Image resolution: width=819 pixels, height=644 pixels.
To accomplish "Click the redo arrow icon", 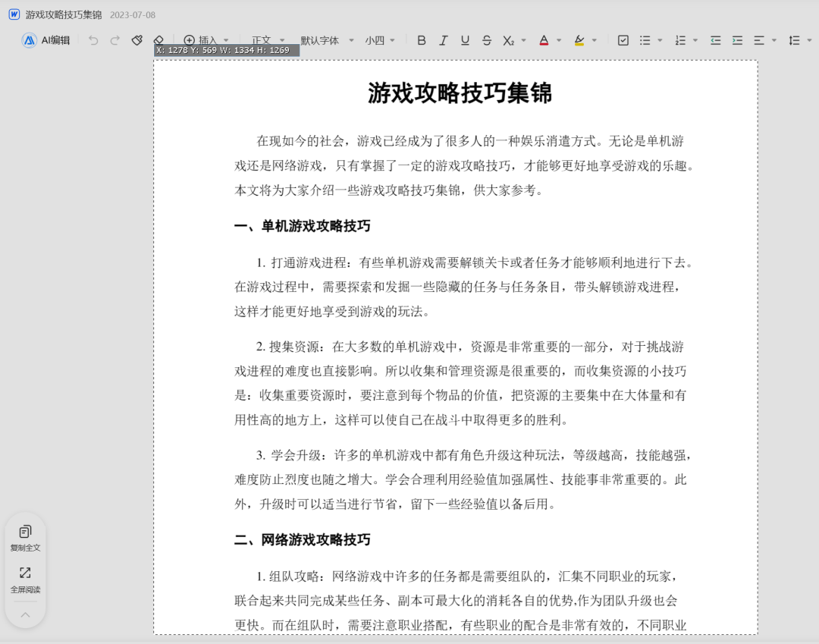I will (x=115, y=40).
